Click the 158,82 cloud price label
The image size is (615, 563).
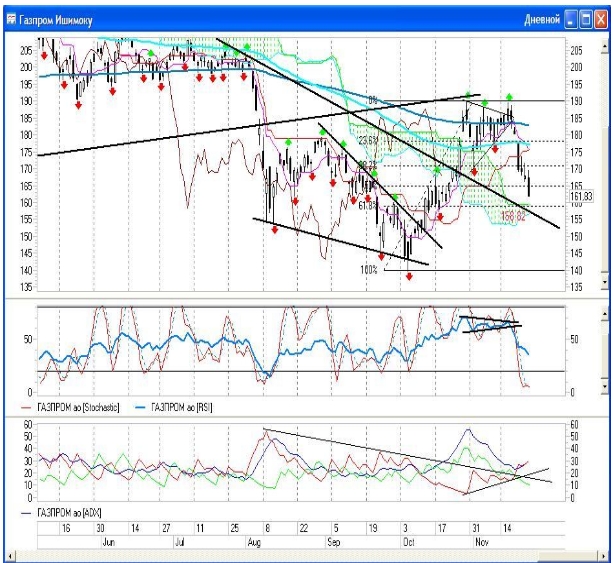point(513,215)
